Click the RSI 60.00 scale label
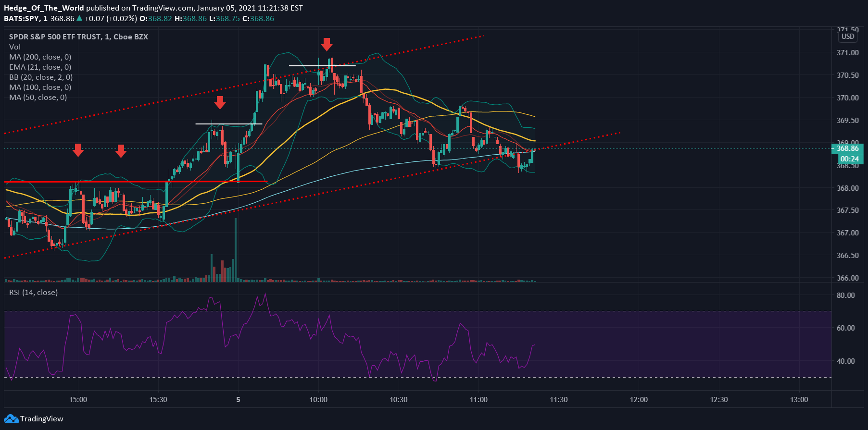868x430 pixels. tap(846, 328)
